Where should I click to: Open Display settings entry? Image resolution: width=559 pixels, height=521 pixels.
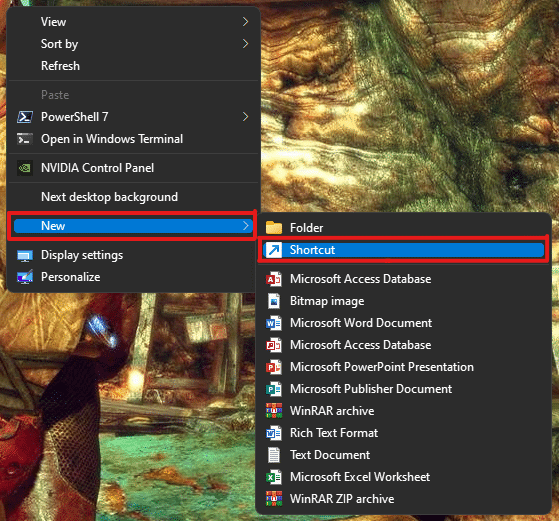click(x=133, y=255)
